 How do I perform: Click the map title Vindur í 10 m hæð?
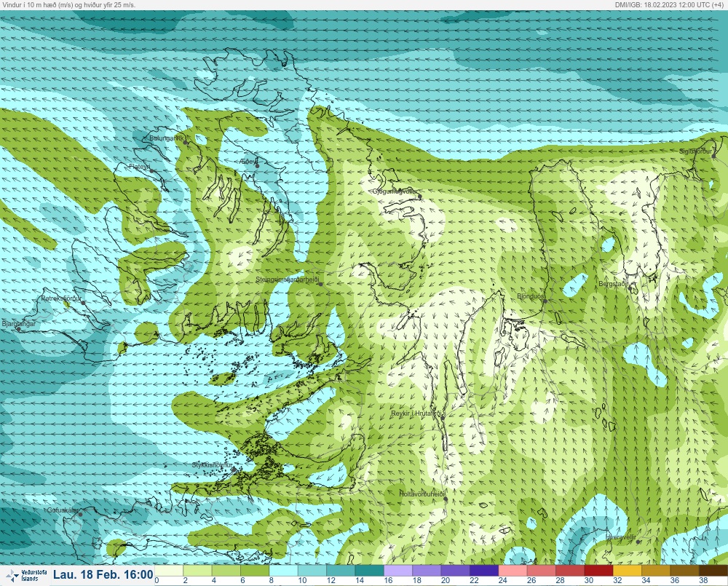pyautogui.click(x=68, y=4)
